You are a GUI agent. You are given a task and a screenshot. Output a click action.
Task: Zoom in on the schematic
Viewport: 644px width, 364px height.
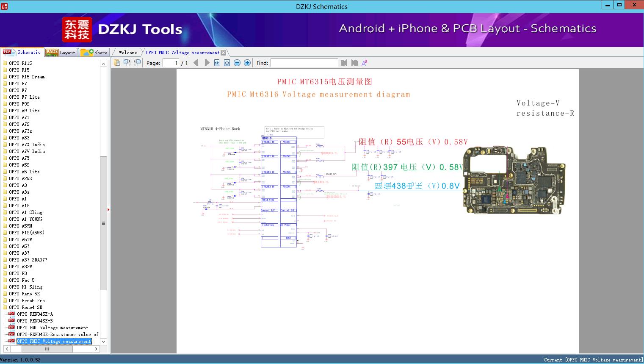click(x=247, y=63)
